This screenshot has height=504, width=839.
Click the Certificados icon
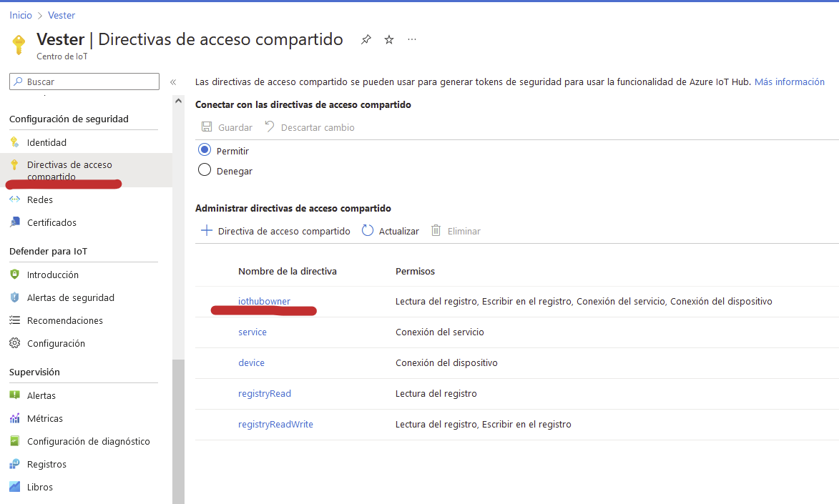click(14, 222)
